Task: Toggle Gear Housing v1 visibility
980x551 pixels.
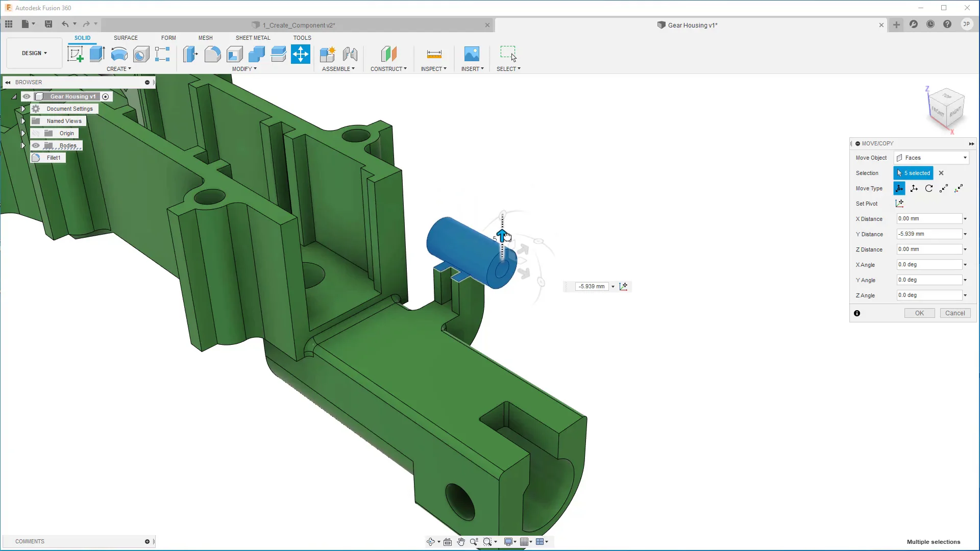Action: tap(26, 96)
